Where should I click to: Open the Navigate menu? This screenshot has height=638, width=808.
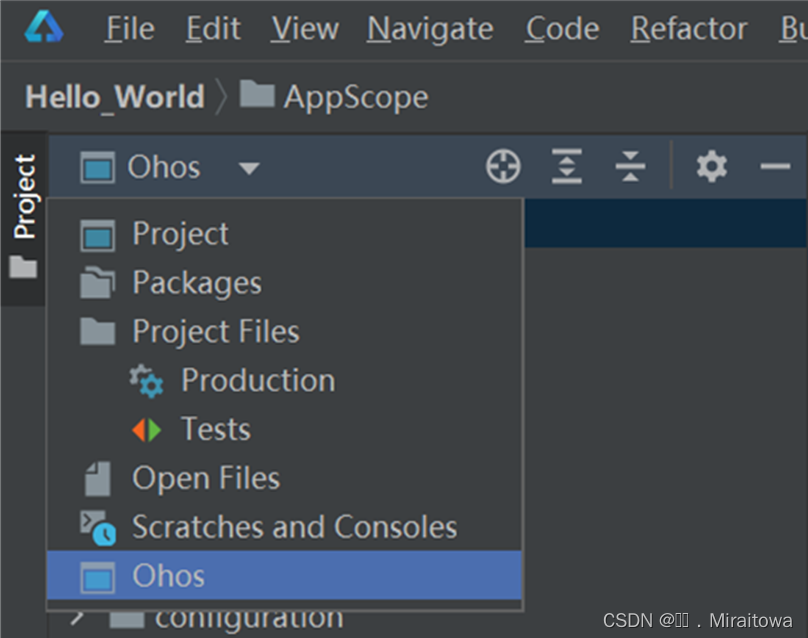[430, 29]
